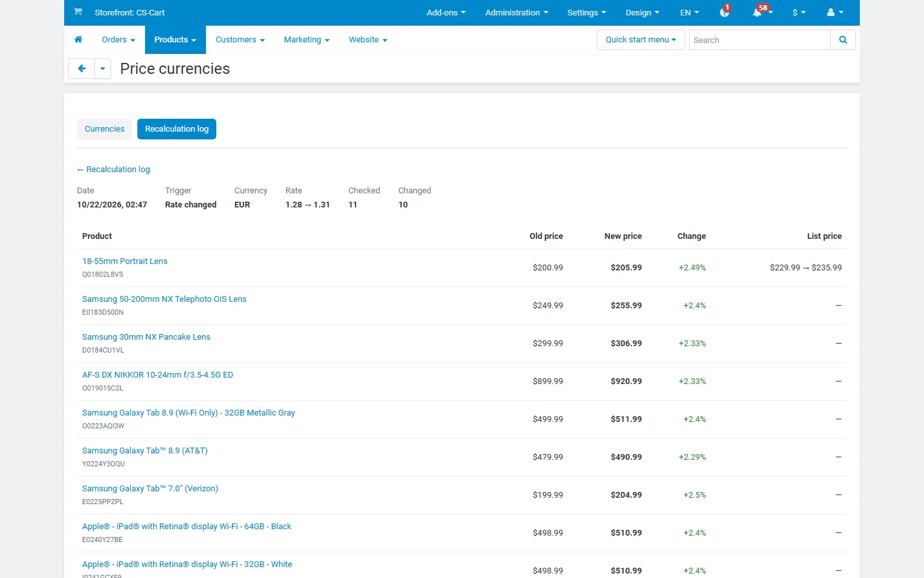Select the SKU Q01802L8VS text
Viewport: 924px width, 578px height.
(103, 274)
